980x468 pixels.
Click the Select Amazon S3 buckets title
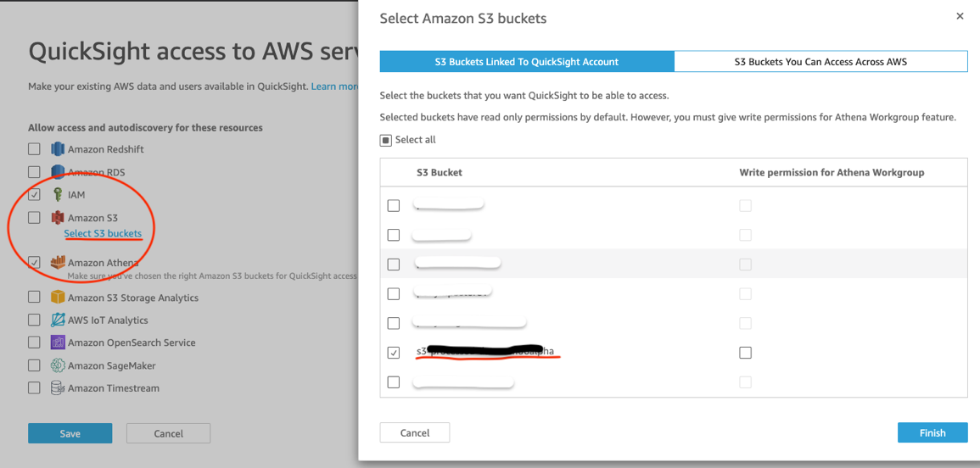[x=463, y=19]
